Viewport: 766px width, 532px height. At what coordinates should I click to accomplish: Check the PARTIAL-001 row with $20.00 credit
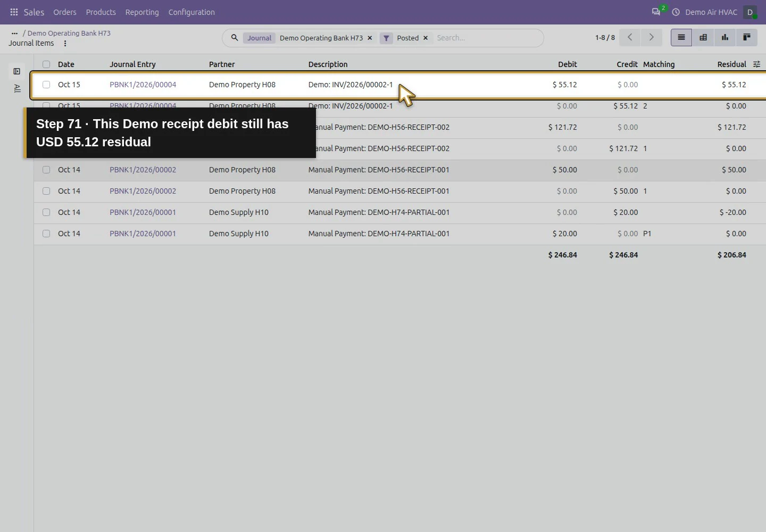(46, 212)
